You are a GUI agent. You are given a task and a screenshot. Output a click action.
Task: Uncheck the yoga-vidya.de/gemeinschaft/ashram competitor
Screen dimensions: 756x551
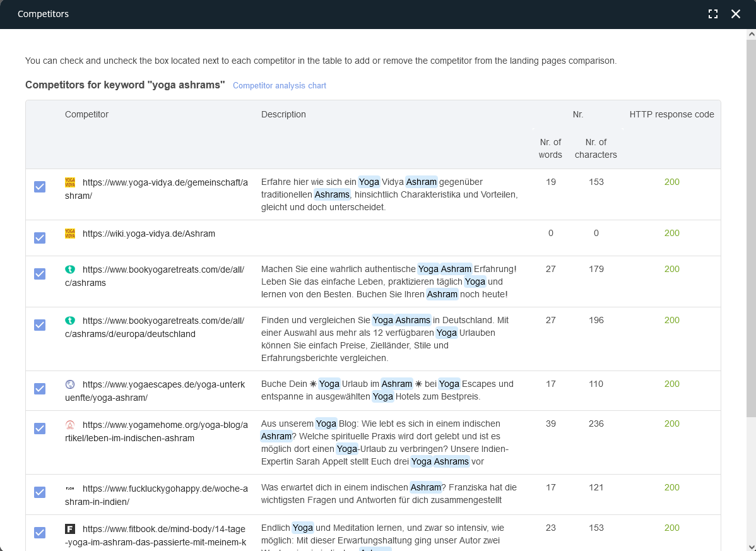[40, 187]
